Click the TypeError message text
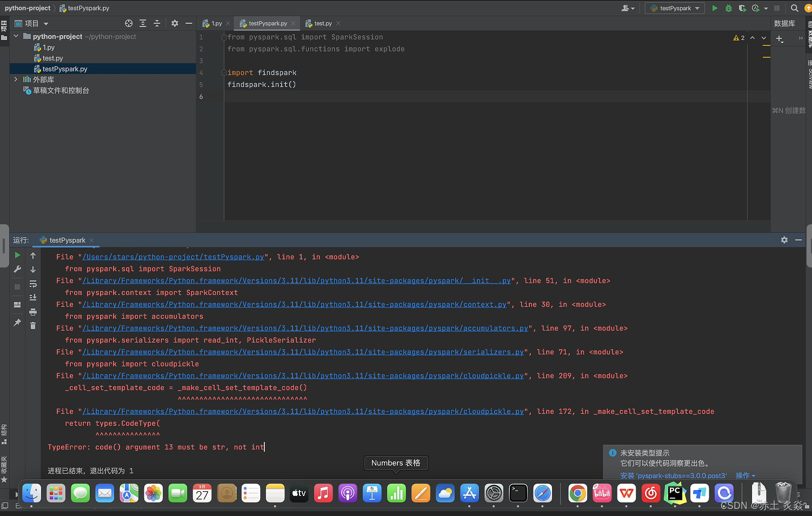Image resolution: width=812 pixels, height=516 pixels. (156, 447)
